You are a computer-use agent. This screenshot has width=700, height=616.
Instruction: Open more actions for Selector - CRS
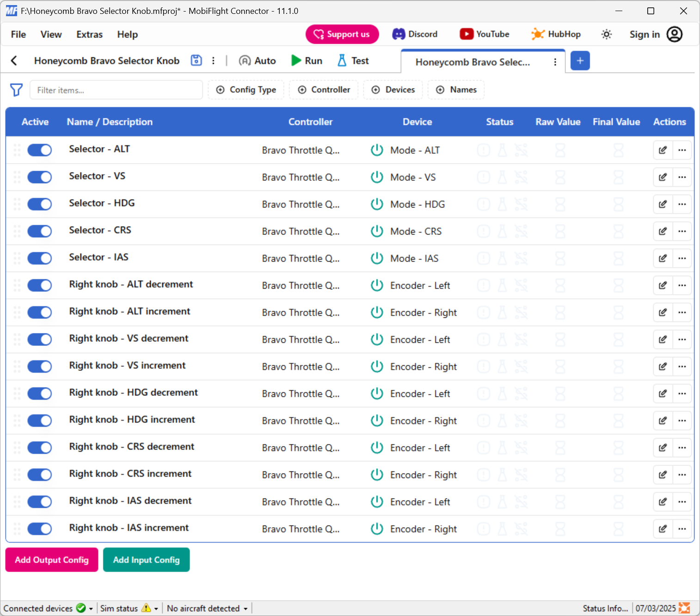coord(682,231)
